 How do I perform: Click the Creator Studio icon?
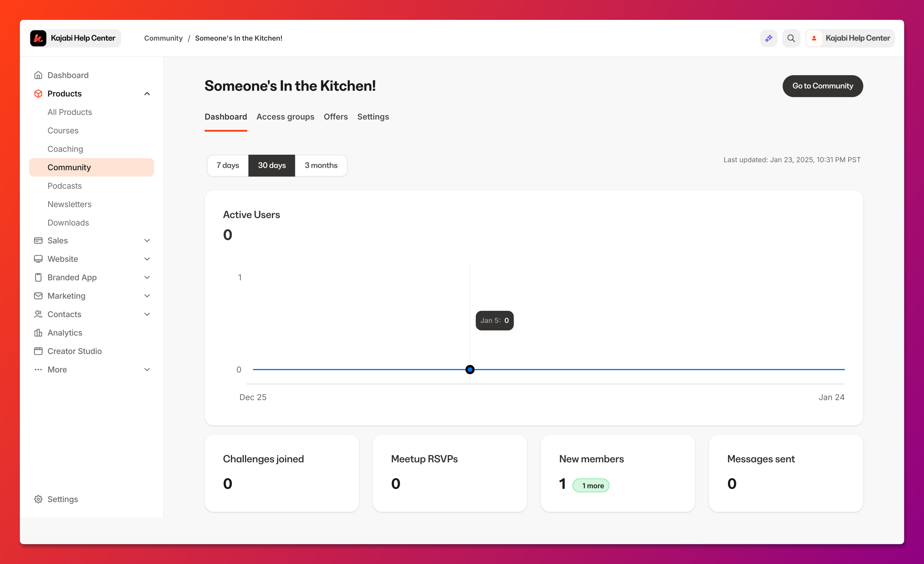coord(38,351)
